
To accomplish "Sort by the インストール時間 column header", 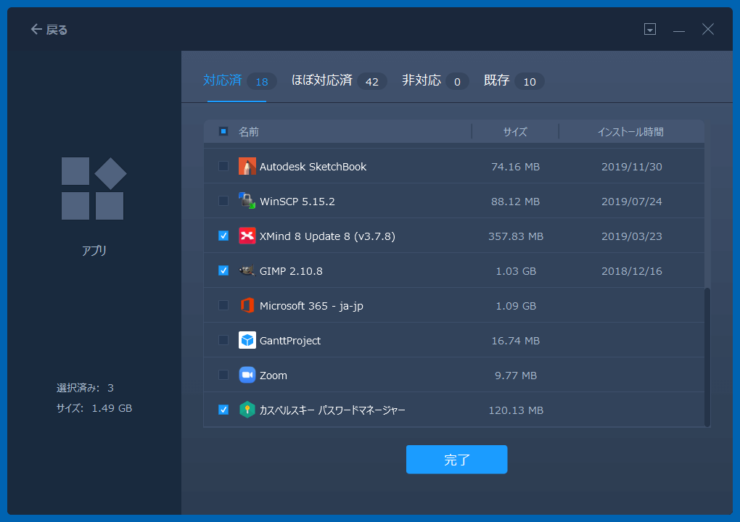I will [631, 132].
